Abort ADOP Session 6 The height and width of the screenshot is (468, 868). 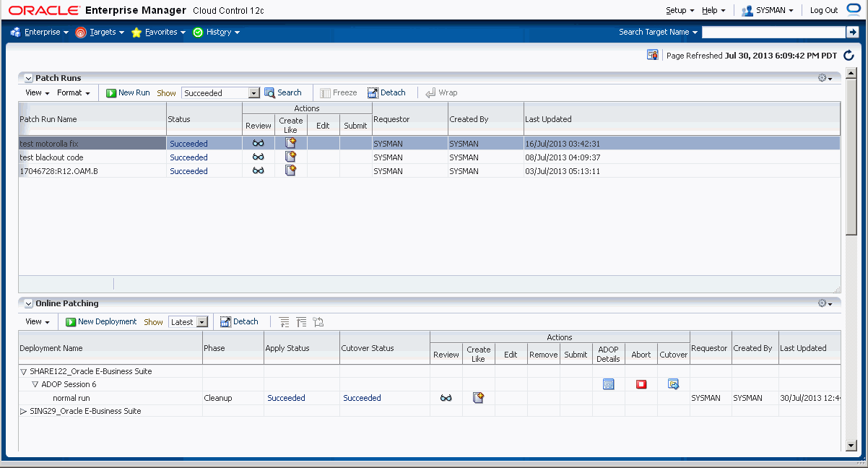coord(641,384)
